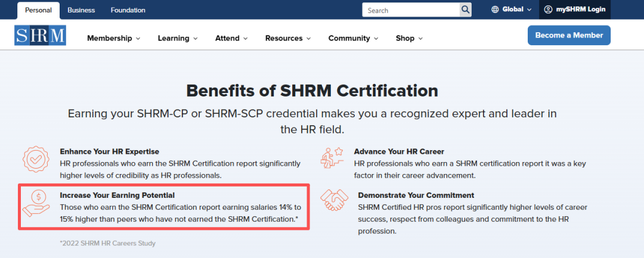Open the Global region dropdown

point(512,10)
